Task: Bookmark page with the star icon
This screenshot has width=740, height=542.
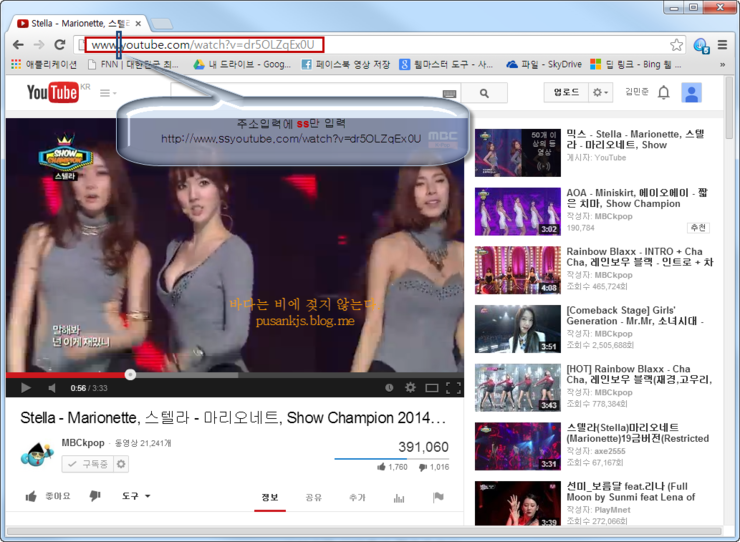Action: 676,45
